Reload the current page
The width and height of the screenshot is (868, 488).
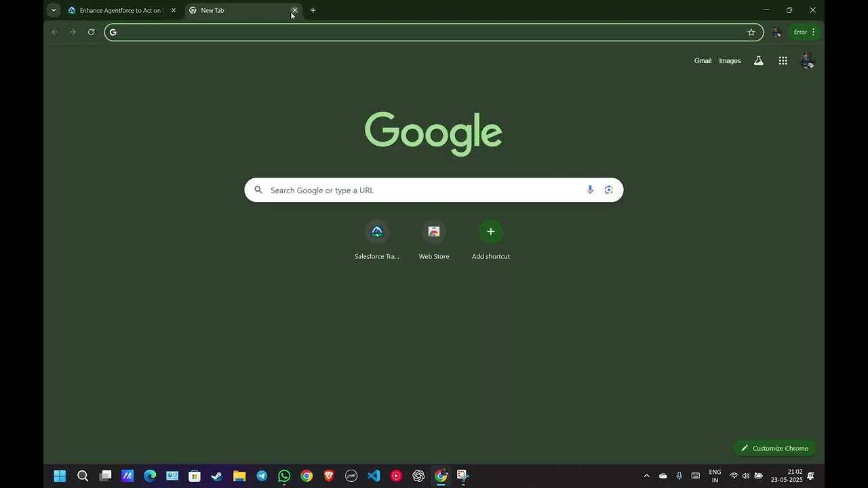[91, 32]
